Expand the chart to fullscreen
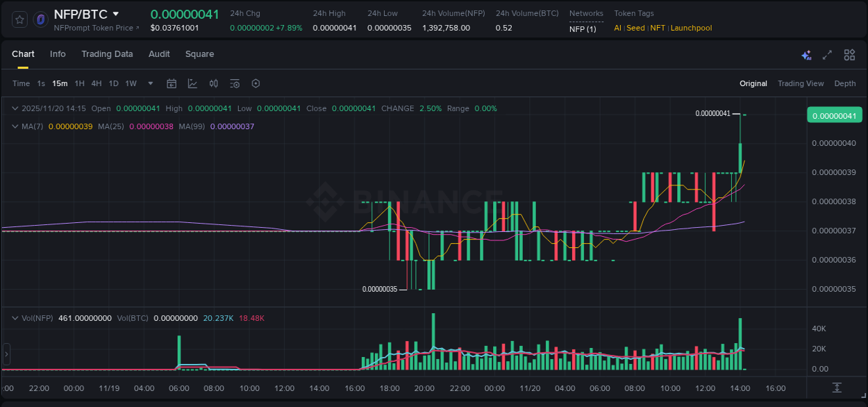 coord(827,54)
